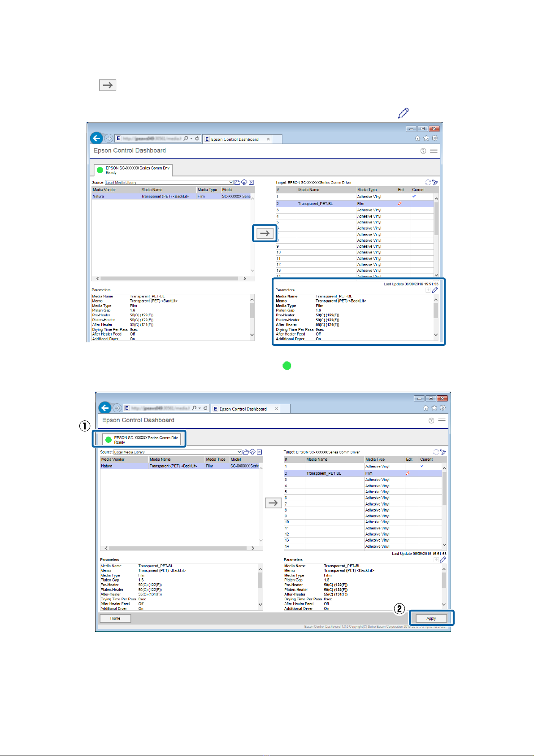Viewport: 534px width, 756px height.
Task: Click the Media Vendor column header, upper window
Action: click(x=116, y=190)
